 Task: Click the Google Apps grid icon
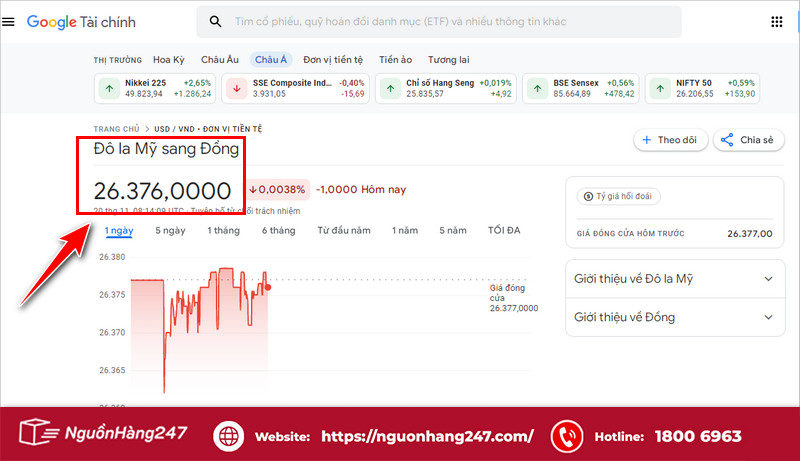(776, 22)
